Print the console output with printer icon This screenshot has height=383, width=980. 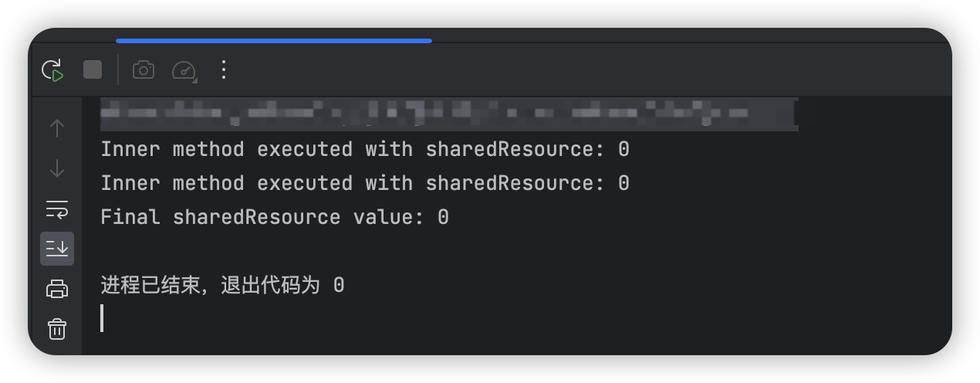point(57,289)
